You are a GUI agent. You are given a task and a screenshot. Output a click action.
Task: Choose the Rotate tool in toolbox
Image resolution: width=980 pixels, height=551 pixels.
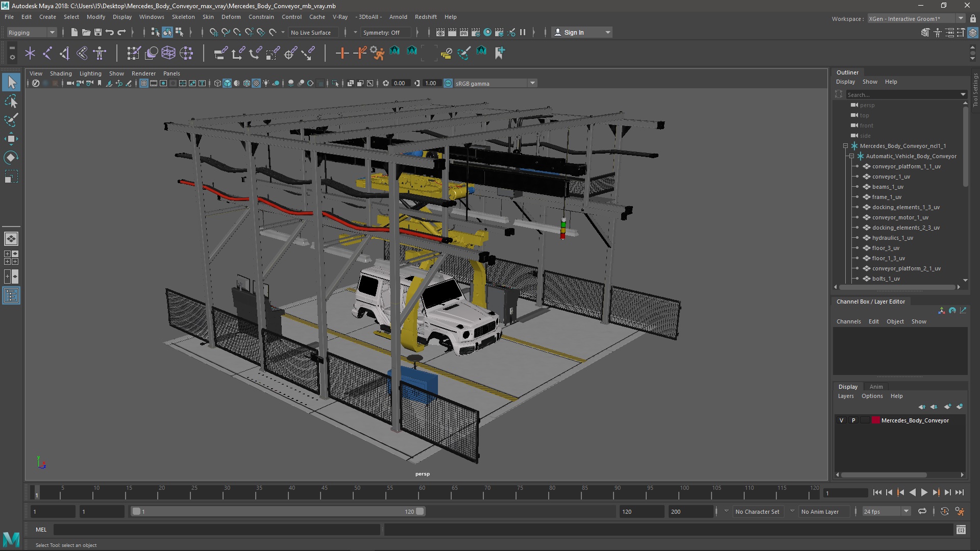click(11, 158)
